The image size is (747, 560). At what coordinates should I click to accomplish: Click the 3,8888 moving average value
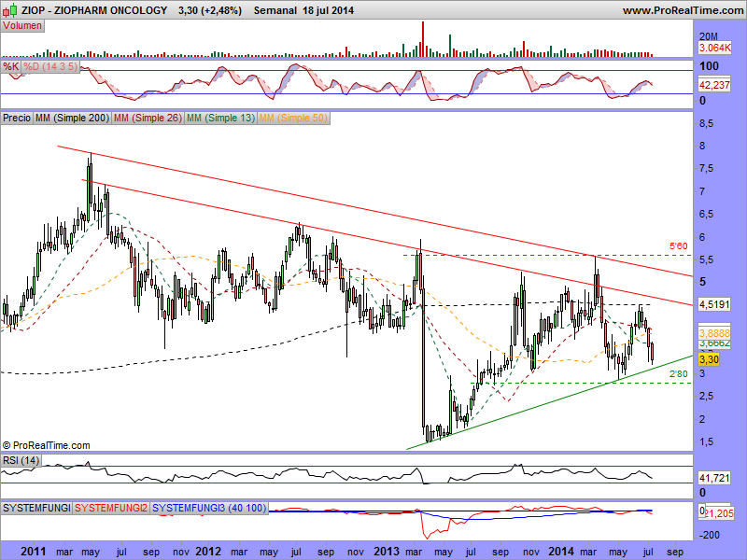[x=714, y=333]
